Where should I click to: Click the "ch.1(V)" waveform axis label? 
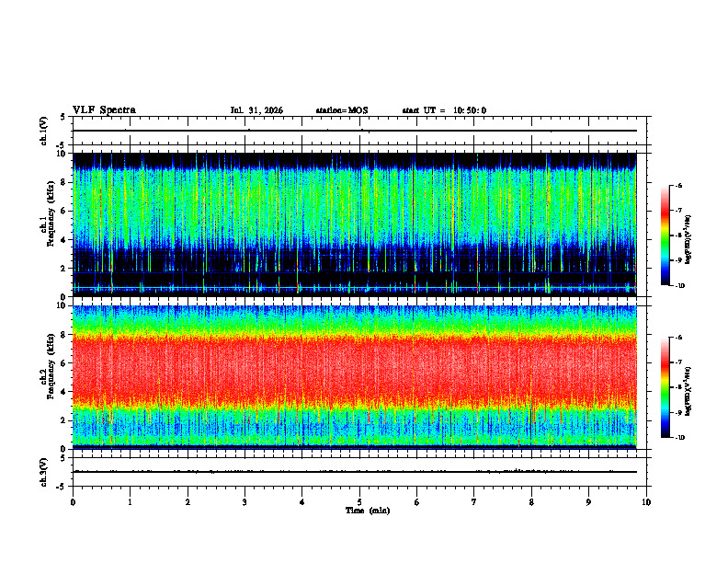[44, 131]
